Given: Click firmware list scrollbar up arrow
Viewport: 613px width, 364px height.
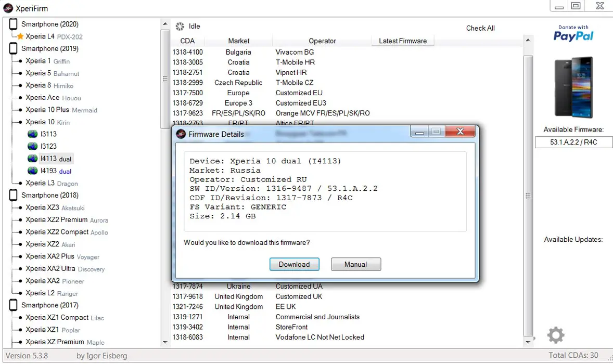Looking at the screenshot, I should (x=528, y=40).
